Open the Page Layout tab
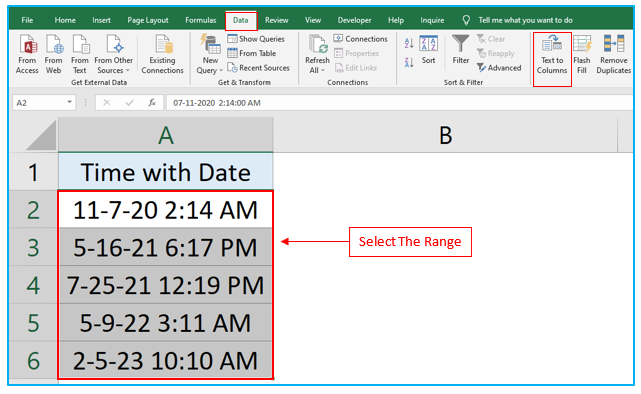 148,20
